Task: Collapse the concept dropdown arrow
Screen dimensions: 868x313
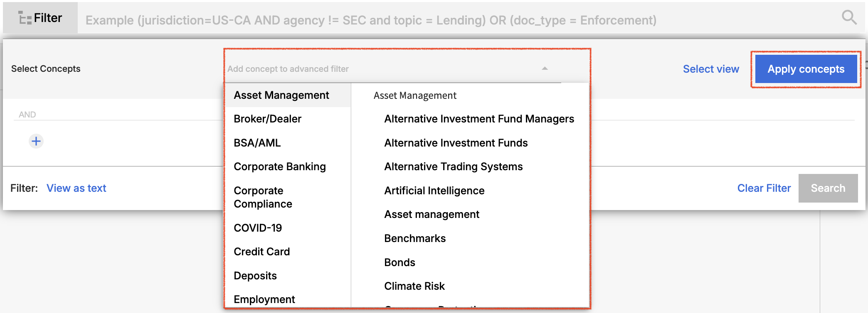Action: pos(545,68)
